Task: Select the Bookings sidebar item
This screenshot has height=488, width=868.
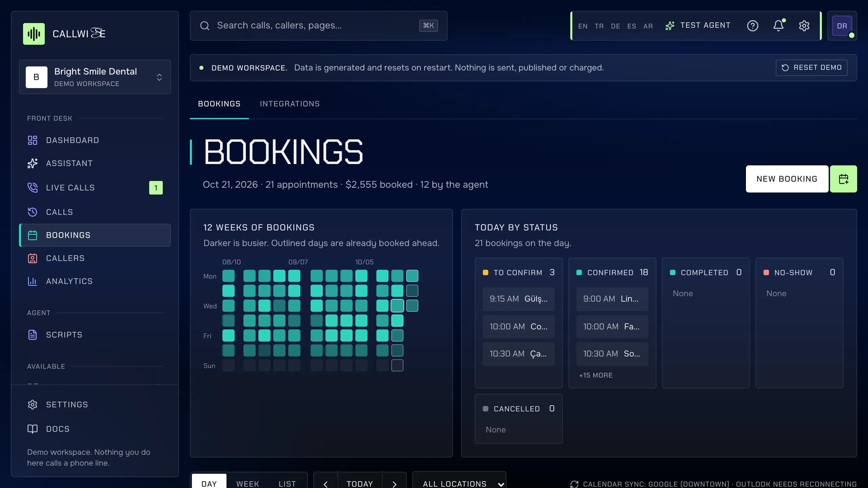Action: pos(95,235)
